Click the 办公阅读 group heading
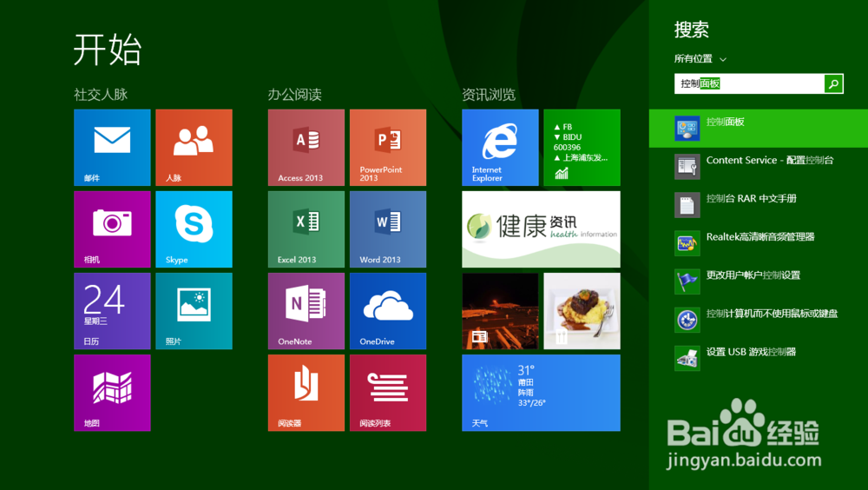The width and height of the screenshot is (868, 490). (295, 94)
